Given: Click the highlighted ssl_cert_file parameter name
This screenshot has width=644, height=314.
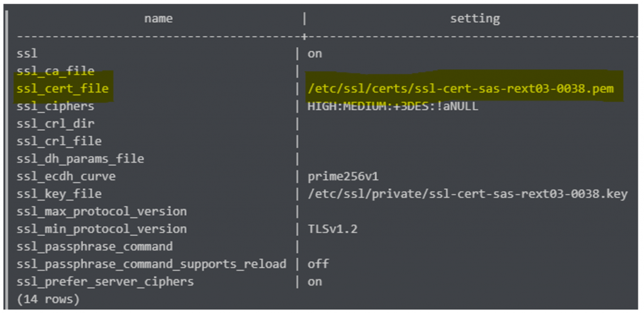Looking at the screenshot, I should point(63,89).
